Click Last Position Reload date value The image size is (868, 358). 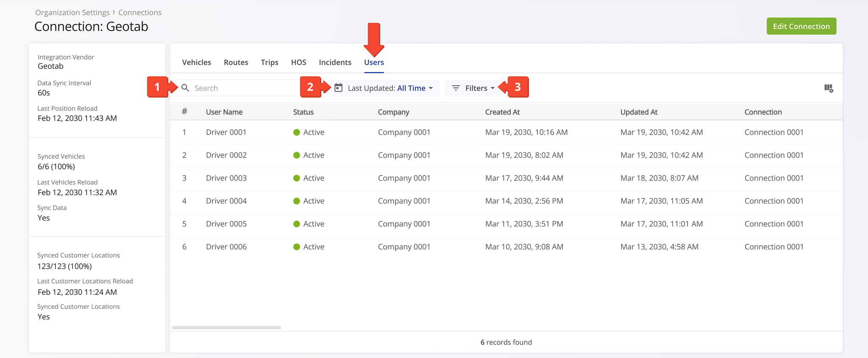click(77, 118)
